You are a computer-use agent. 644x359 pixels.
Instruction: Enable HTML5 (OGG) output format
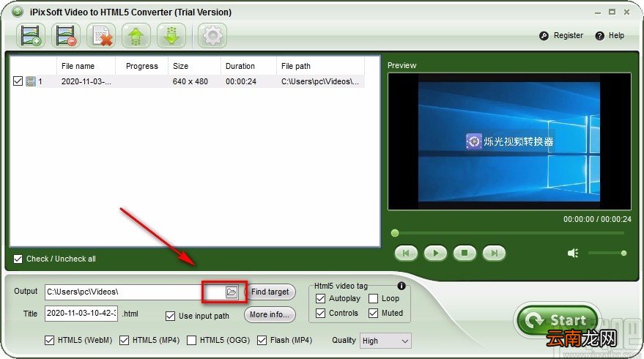(x=191, y=340)
